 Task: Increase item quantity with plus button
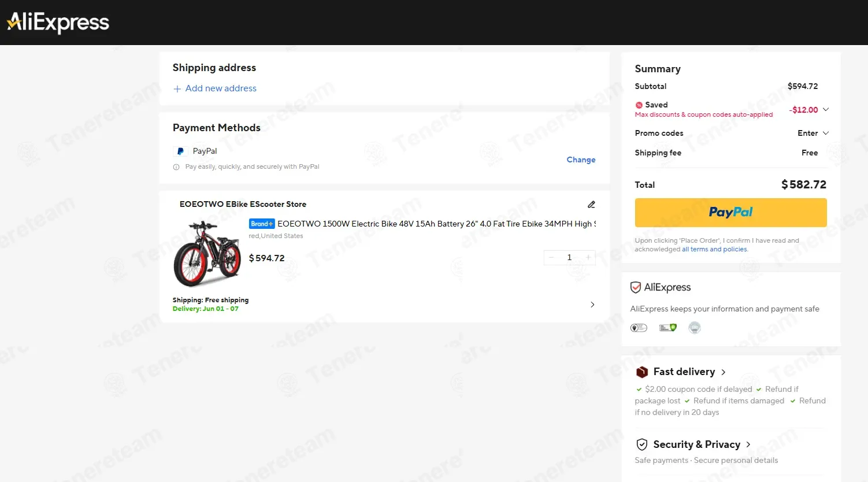point(588,258)
